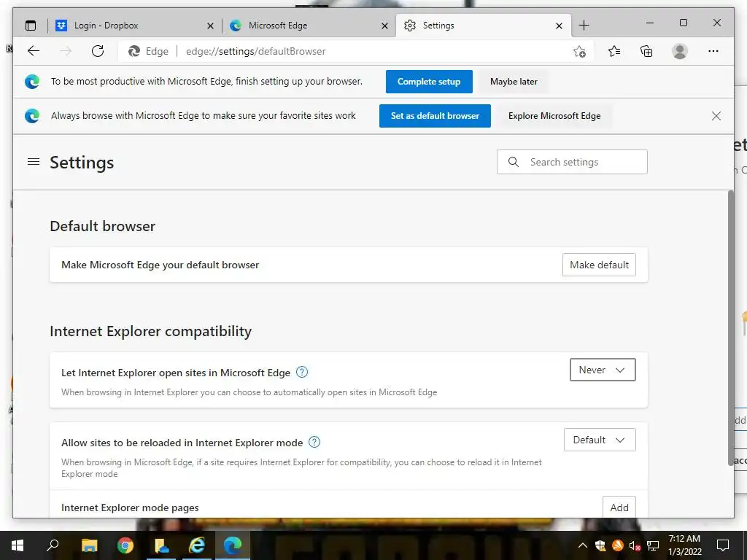Viewport: 747px width, 560px height.
Task: Open Google Chrome from the taskbar
Action: (125, 545)
